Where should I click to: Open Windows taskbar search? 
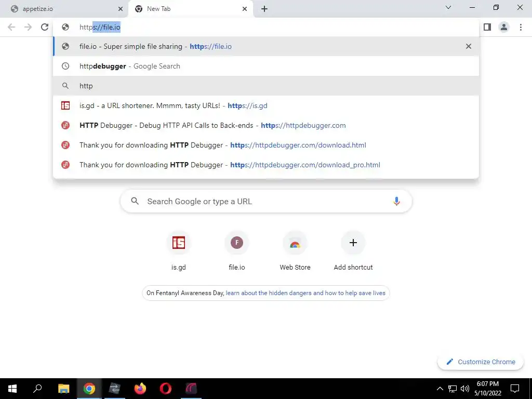pyautogui.click(x=37, y=389)
